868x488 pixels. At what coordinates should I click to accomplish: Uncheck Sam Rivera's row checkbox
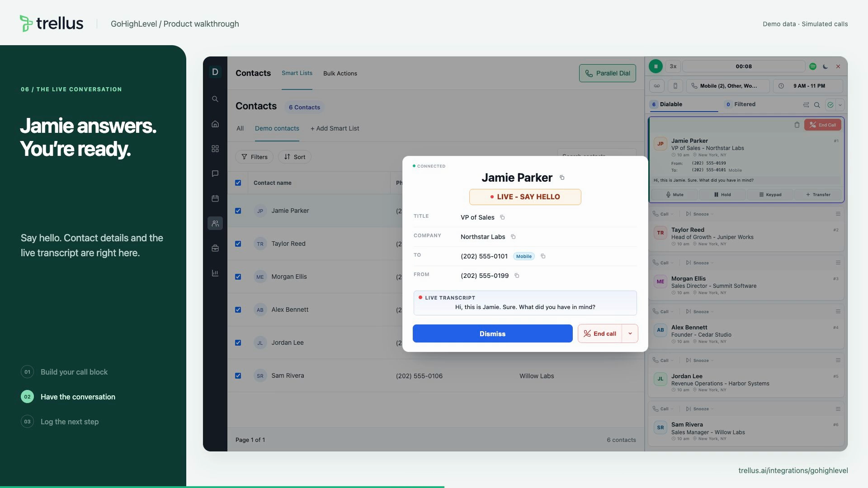tap(238, 375)
